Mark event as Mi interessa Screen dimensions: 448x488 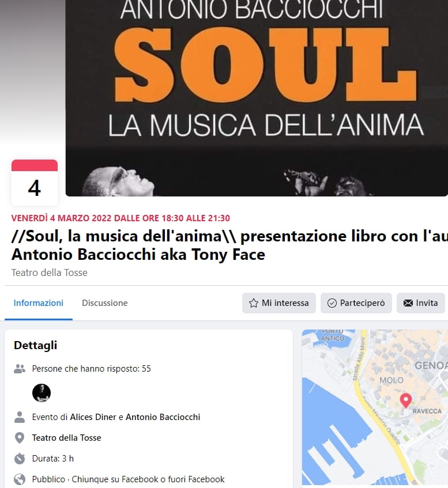279,303
